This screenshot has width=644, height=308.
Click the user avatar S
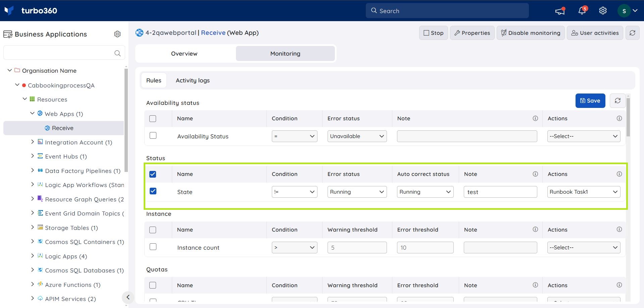pos(624,11)
